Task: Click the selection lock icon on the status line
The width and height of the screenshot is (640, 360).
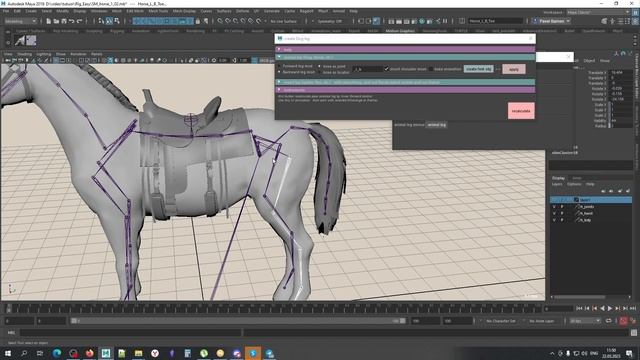Action: 198,21
